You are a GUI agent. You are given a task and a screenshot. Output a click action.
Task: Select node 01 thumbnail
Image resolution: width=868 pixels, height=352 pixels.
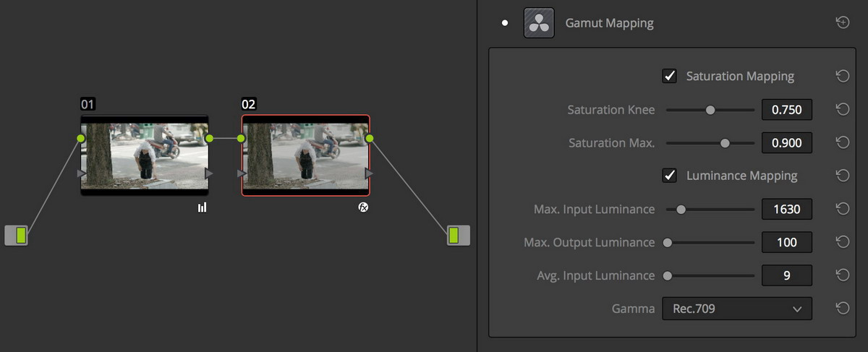click(x=145, y=155)
